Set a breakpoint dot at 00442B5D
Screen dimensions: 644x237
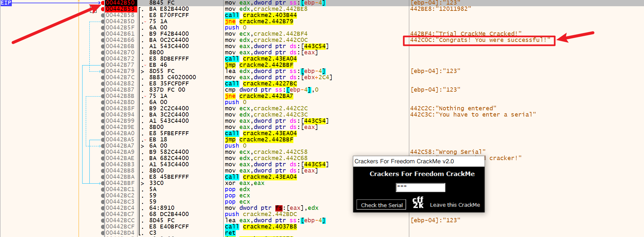click(x=103, y=22)
